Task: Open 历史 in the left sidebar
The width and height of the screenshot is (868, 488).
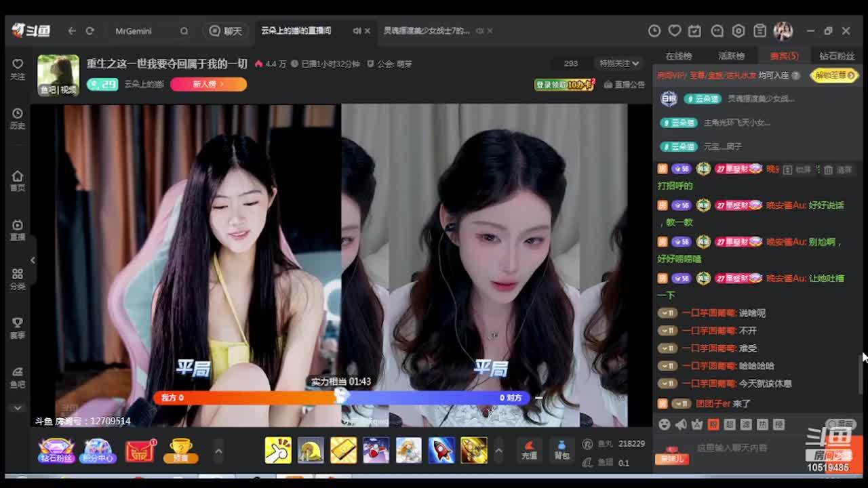Action: pos(18,119)
